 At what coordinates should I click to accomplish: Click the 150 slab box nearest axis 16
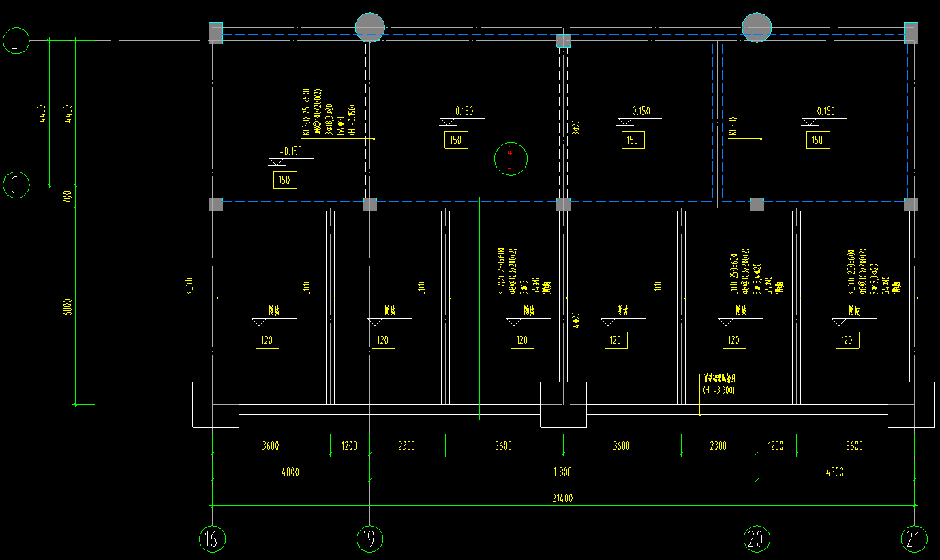click(x=284, y=180)
